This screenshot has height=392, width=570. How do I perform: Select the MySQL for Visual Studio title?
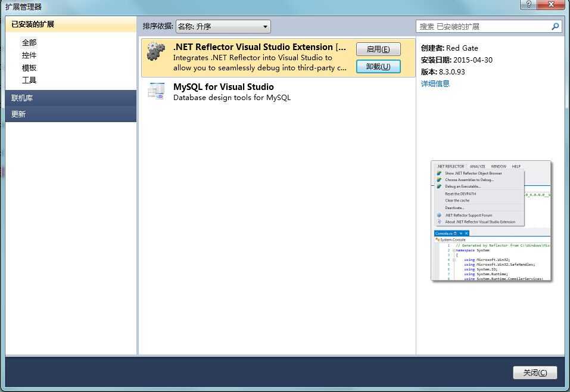[x=223, y=87]
